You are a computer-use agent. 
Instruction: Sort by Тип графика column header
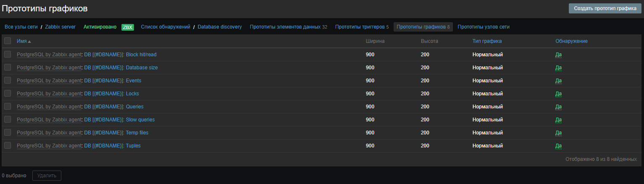click(487, 41)
